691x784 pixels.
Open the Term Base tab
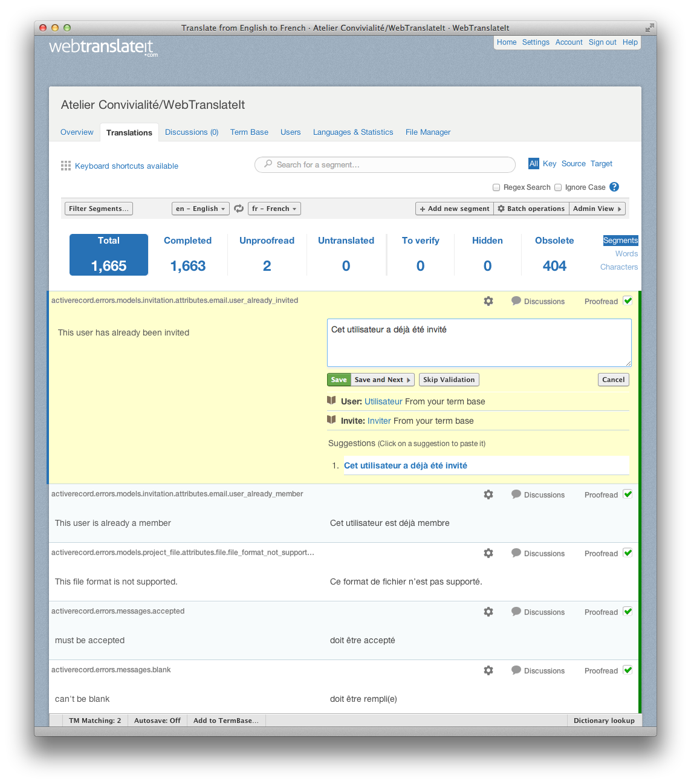click(249, 132)
